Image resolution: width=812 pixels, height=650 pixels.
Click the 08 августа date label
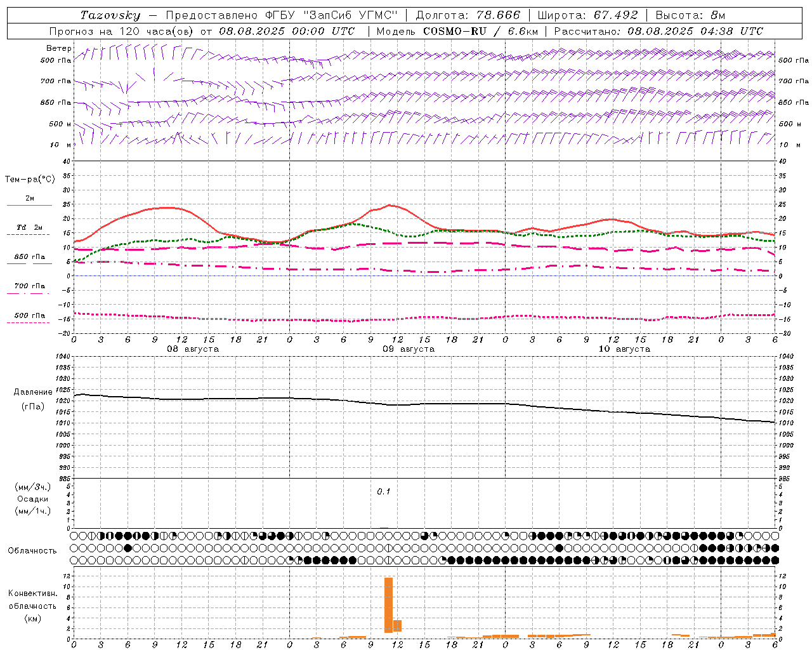(x=193, y=349)
